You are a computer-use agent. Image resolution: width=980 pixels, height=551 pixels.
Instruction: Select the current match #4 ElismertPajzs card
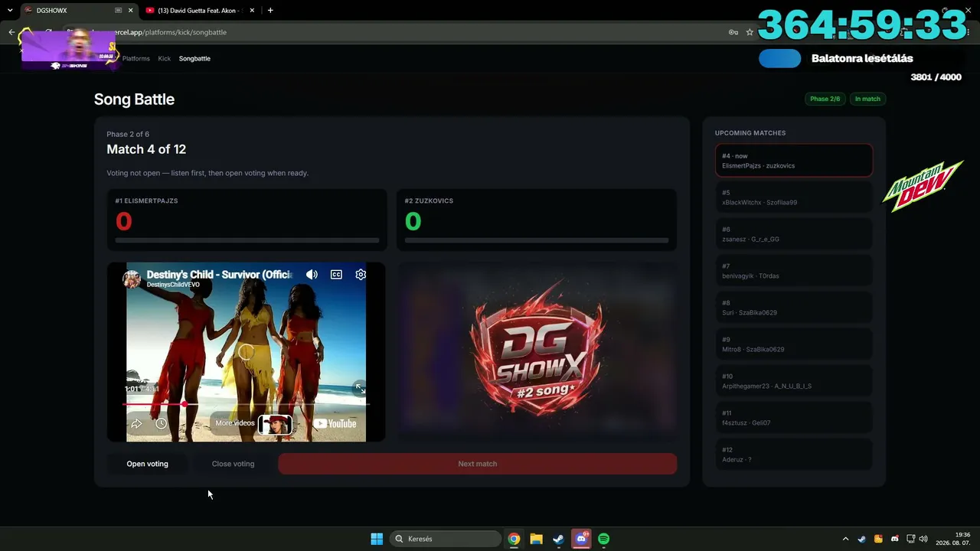(x=794, y=161)
